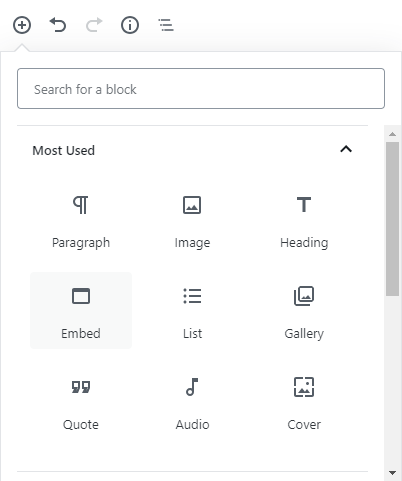Click the Redo arrow icon
Viewport: 402px width, 481px height.
click(94, 25)
